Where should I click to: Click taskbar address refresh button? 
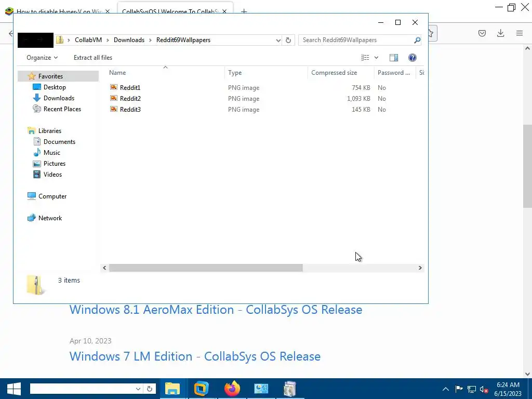pyautogui.click(x=150, y=389)
